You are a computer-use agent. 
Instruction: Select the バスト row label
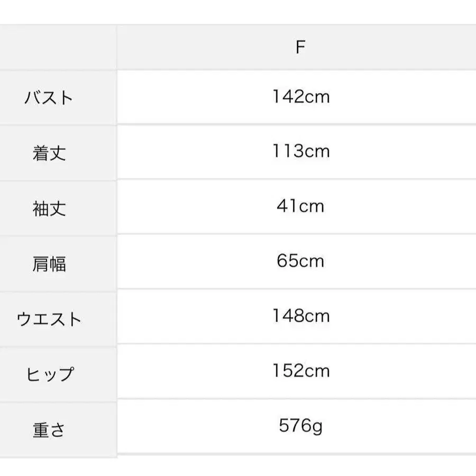click(x=49, y=98)
